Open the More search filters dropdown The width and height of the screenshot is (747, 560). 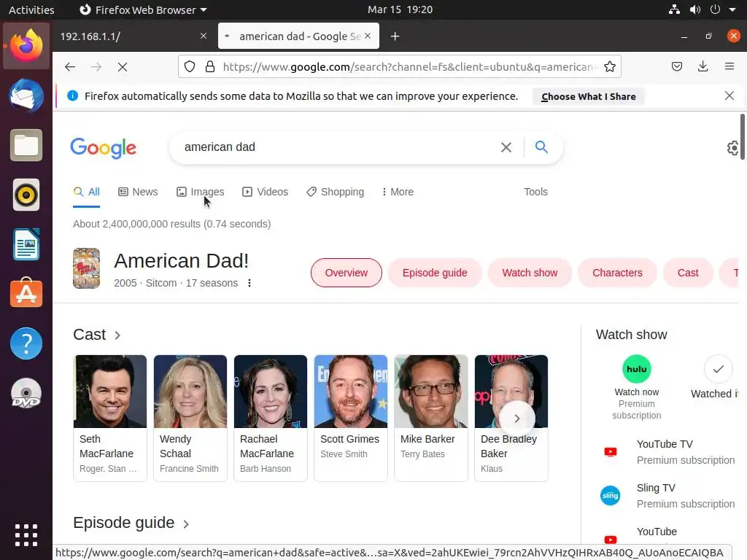coord(398,192)
